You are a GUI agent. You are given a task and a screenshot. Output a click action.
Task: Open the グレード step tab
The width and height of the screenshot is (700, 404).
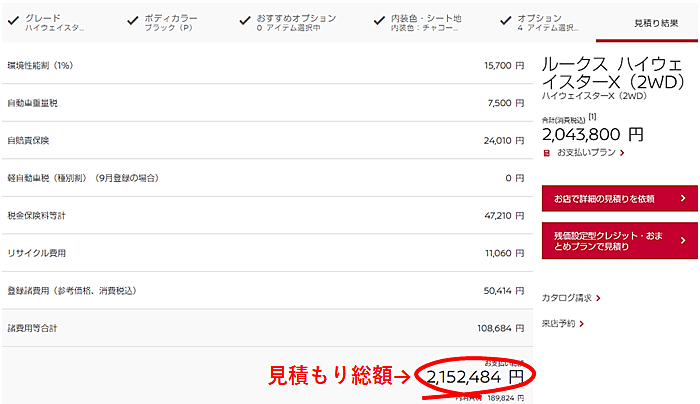click(x=55, y=22)
